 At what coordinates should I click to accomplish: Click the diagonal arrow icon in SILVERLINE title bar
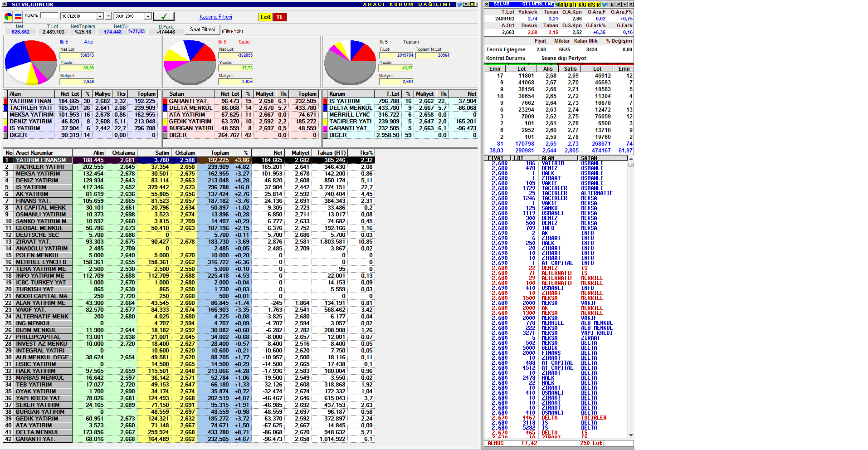point(618,4)
